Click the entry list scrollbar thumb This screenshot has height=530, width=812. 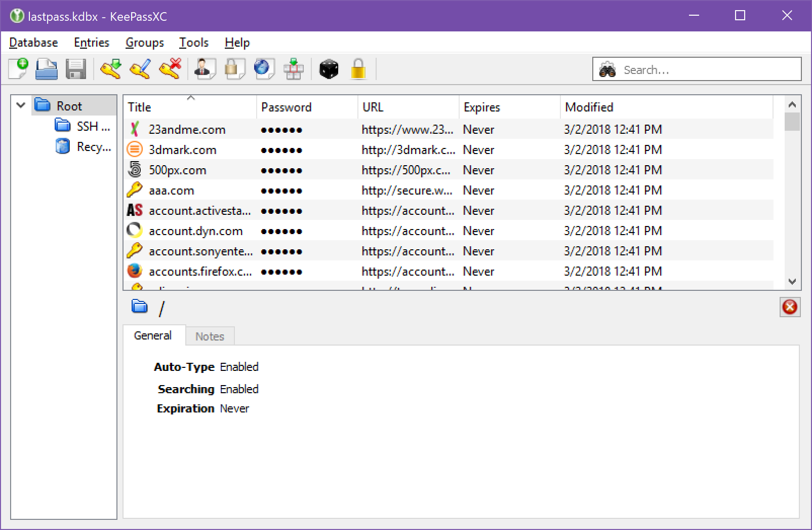tap(792, 122)
